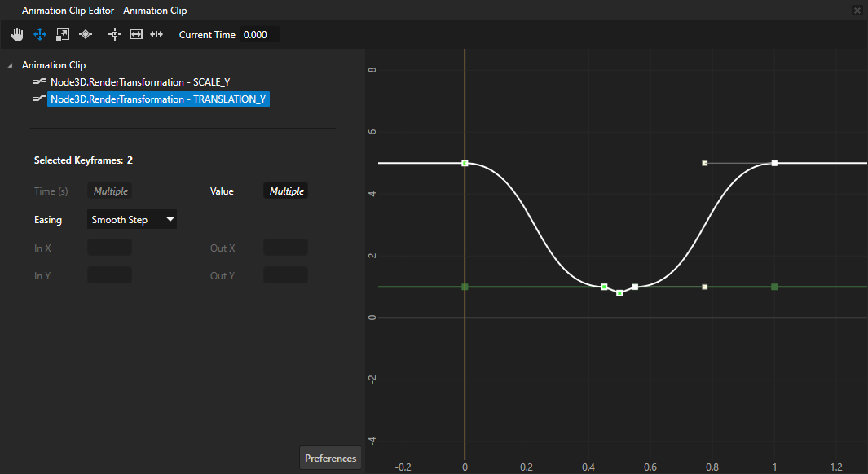Activate the Move keyframes tool
The image size is (868, 474).
coord(39,34)
